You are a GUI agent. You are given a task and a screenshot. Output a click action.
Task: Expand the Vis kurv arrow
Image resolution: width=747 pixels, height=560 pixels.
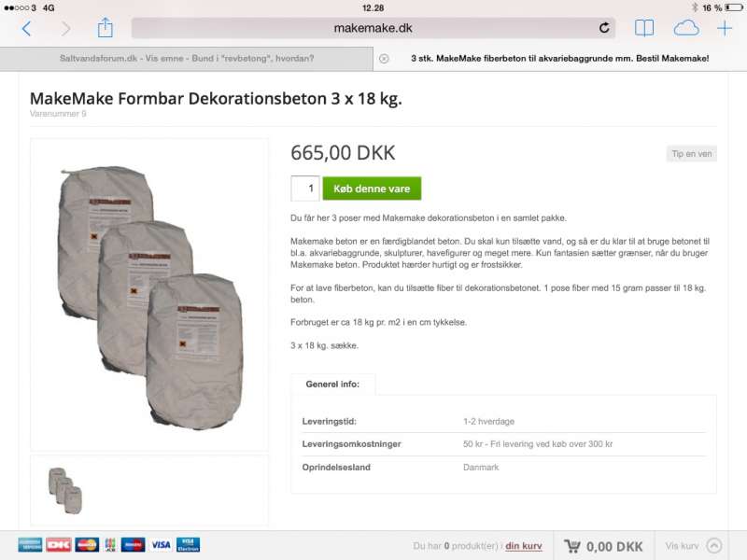pos(714,545)
